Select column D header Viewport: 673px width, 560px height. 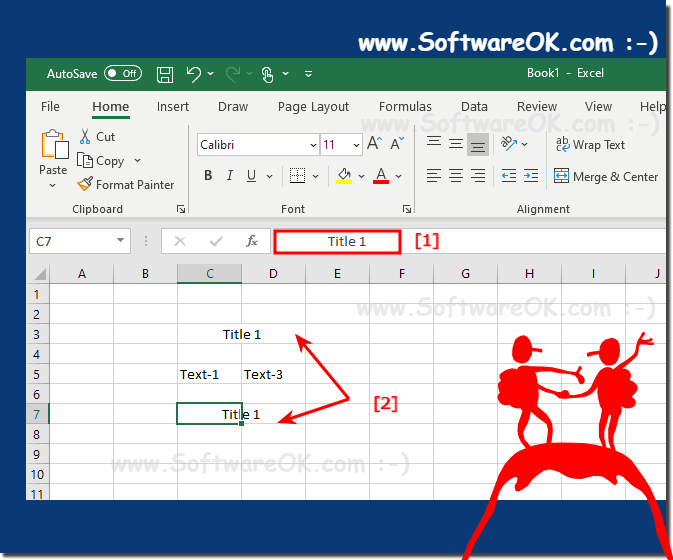coord(273,274)
